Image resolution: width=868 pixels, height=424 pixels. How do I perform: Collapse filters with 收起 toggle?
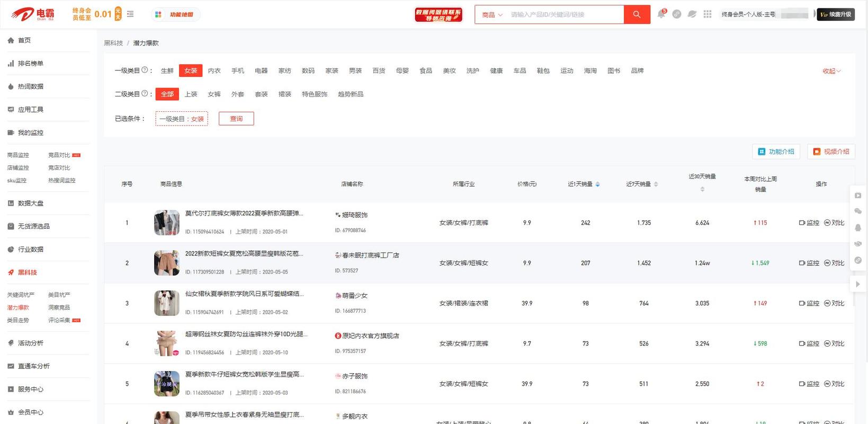[831, 71]
